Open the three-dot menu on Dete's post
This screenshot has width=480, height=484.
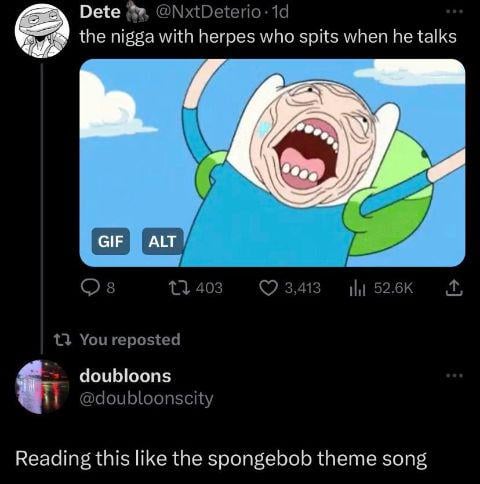click(x=455, y=11)
